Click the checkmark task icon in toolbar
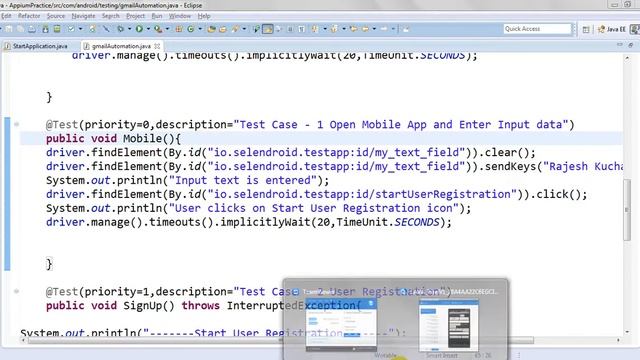 [x=71, y=29]
